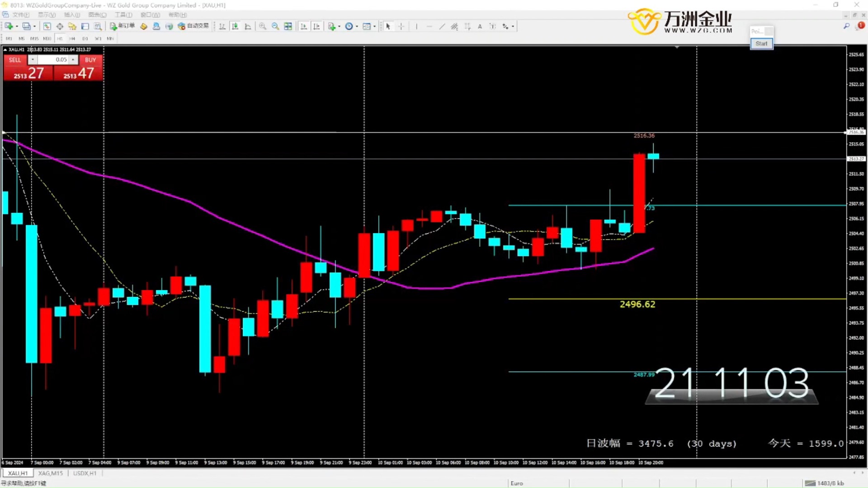Open the Terminal panel icon
This screenshot has width=868, height=488.
pos(85,26)
